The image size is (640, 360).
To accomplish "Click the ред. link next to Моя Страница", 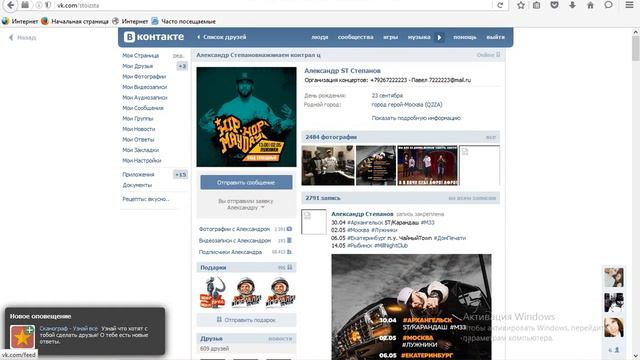I will pyautogui.click(x=178, y=56).
